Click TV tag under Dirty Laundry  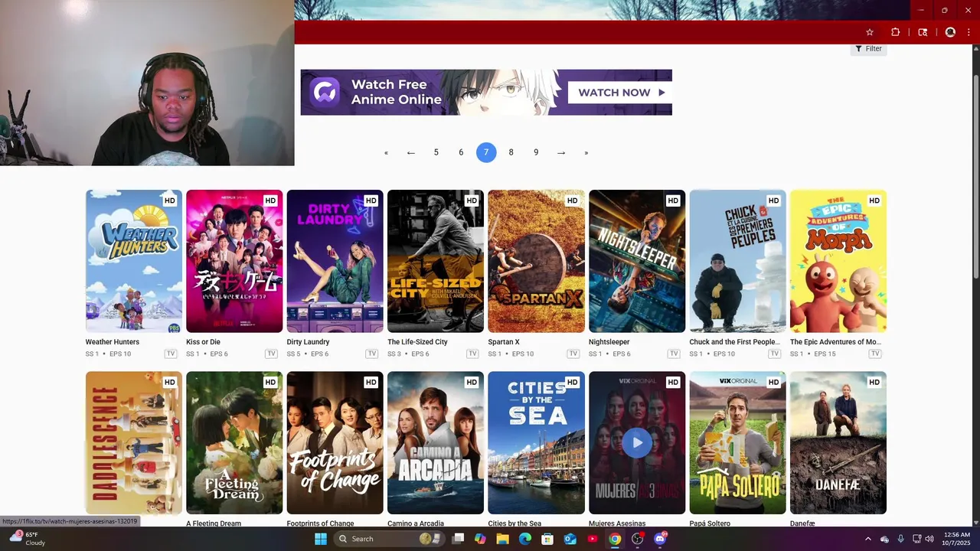(372, 354)
